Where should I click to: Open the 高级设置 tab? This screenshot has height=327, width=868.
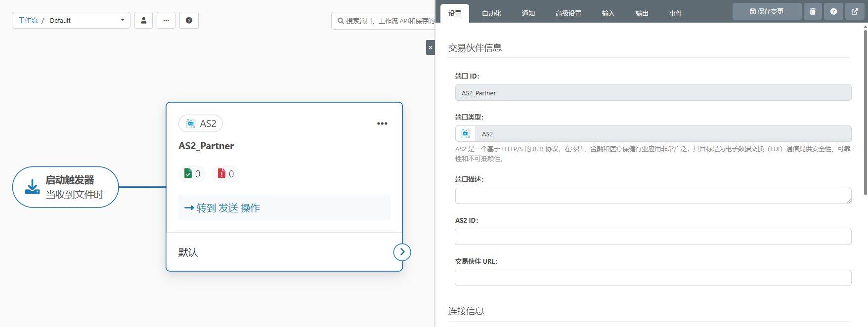[568, 13]
